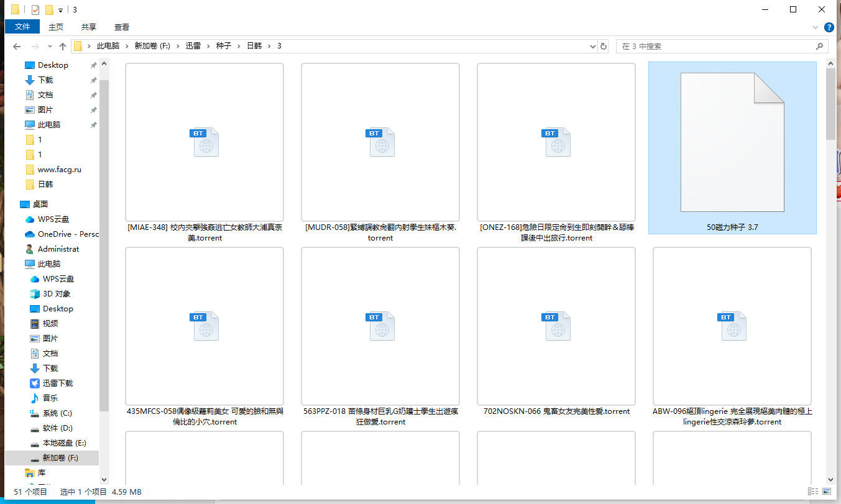Navigate to 此电脑 in the address bar breadcrumb
Image resolution: width=841 pixels, height=504 pixels.
click(109, 47)
